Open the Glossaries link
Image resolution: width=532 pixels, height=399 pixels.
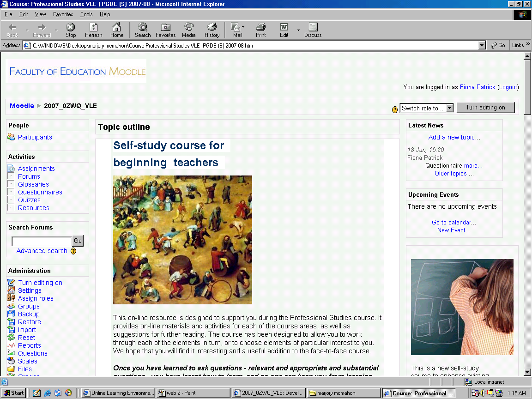(x=33, y=184)
